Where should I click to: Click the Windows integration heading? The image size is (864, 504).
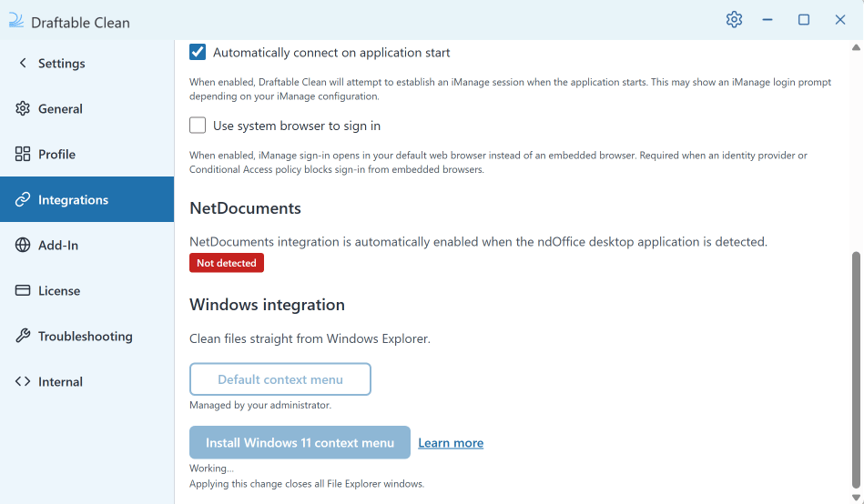[x=268, y=305]
